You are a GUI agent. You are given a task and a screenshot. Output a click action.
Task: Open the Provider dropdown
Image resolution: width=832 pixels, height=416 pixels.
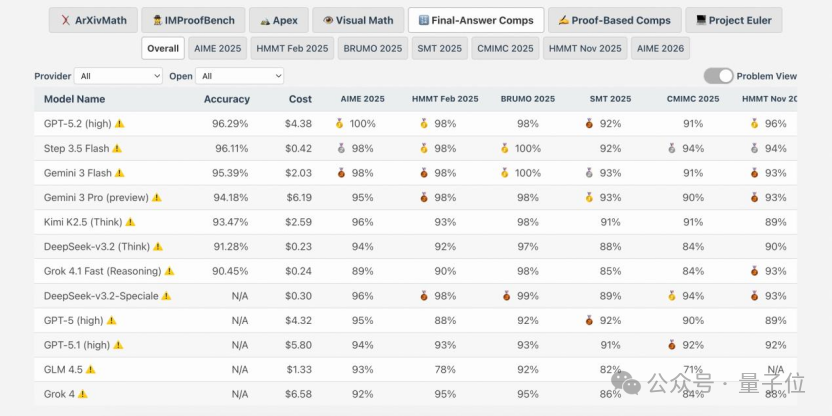[118, 76]
